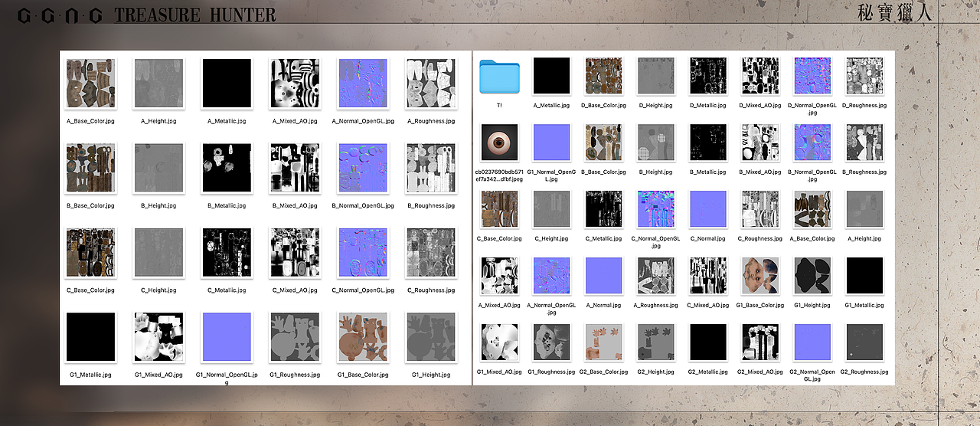Select the G2_Normal_OpenGL.jpg thumbnail
This screenshot has height=426, width=980.
(812, 342)
